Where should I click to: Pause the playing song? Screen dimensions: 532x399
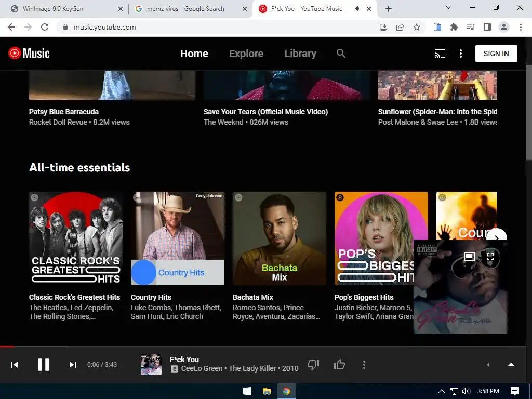[44, 365]
